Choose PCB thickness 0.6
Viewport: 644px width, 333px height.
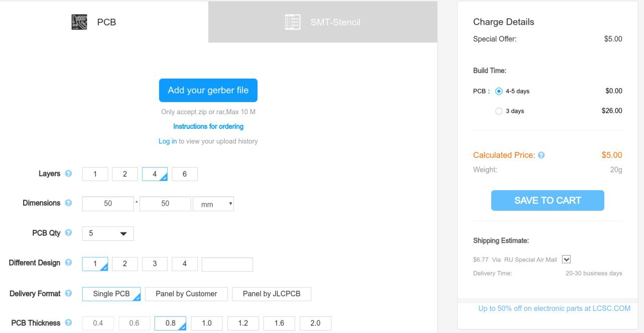coord(134,323)
